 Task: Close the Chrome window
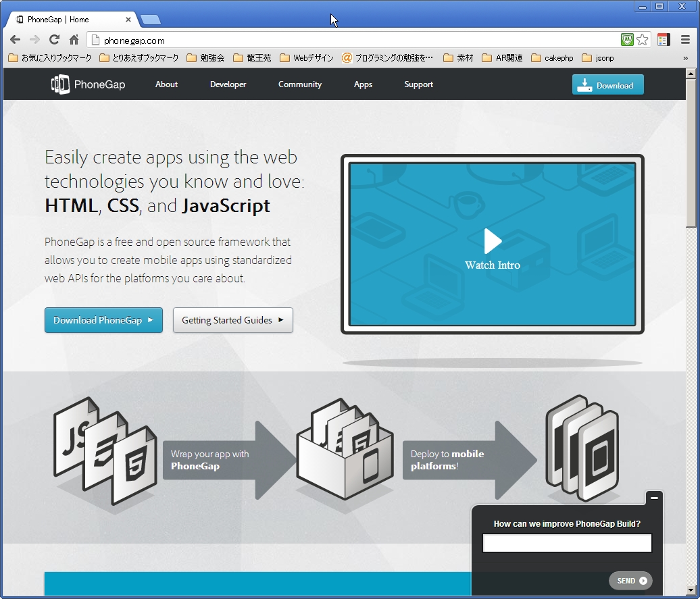tap(682, 6)
